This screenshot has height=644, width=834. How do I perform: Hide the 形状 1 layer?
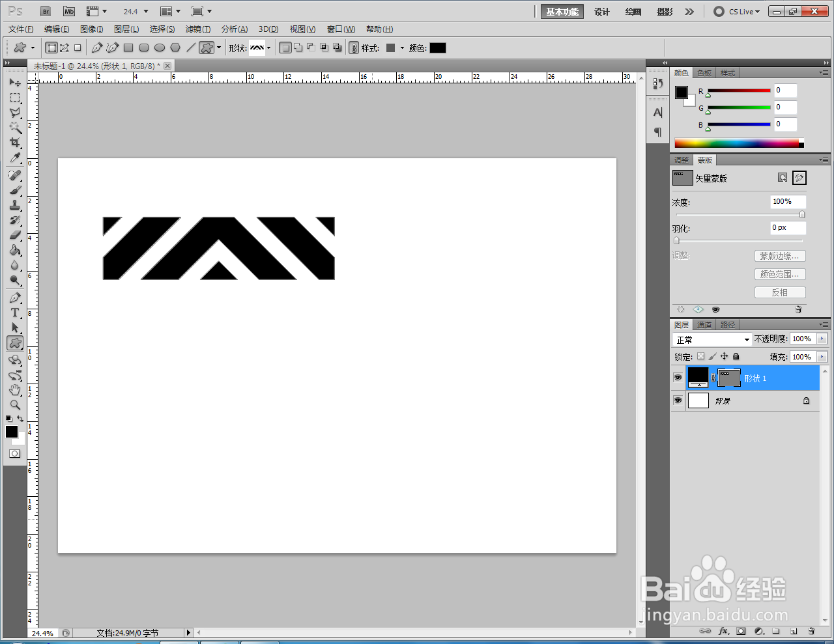click(678, 378)
